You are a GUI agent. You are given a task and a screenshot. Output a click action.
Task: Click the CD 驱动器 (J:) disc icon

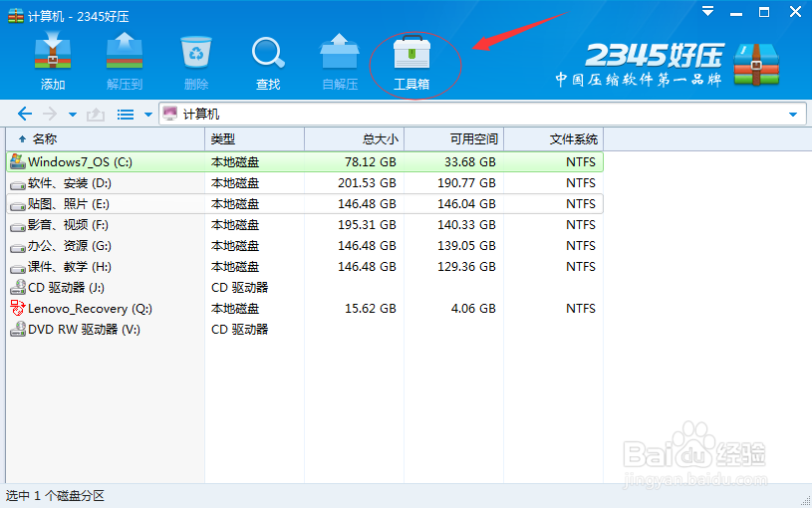[x=18, y=287]
